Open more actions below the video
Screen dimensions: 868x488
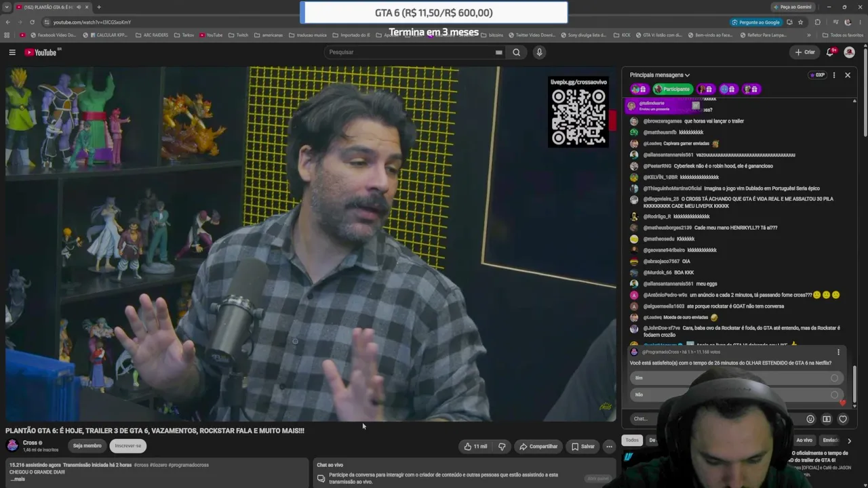pyautogui.click(x=609, y=446)
